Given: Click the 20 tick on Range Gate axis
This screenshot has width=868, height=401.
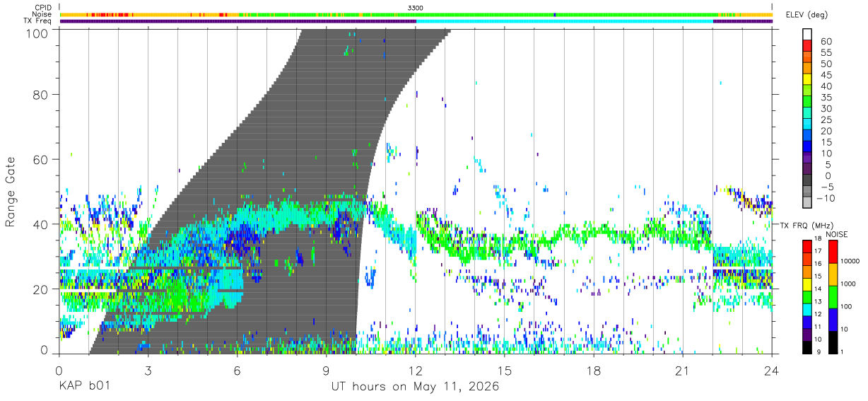Looking at the screenshot, I should tap(41, 289).
